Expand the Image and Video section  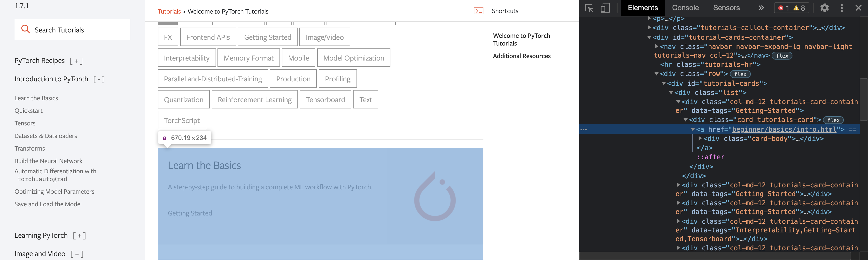click(77, 254)
